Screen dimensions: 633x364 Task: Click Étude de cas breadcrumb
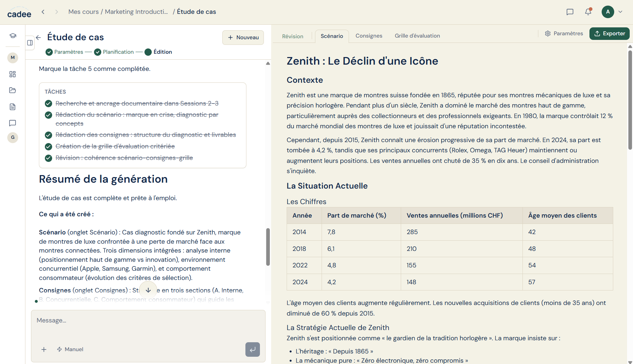(197, 12)
